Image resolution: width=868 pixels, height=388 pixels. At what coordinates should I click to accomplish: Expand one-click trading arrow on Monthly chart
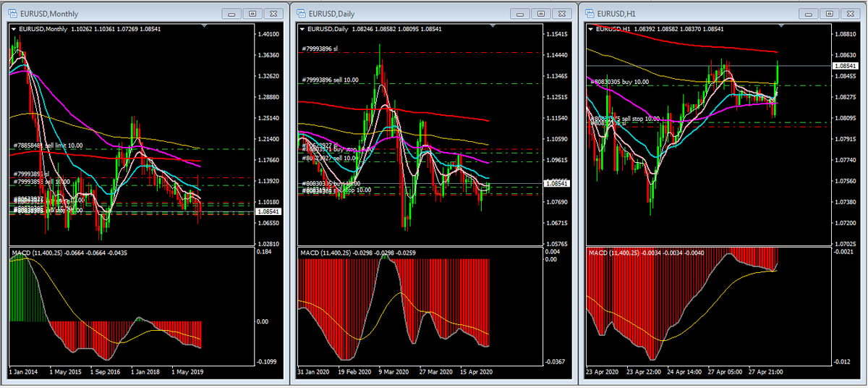pos(13,29)
